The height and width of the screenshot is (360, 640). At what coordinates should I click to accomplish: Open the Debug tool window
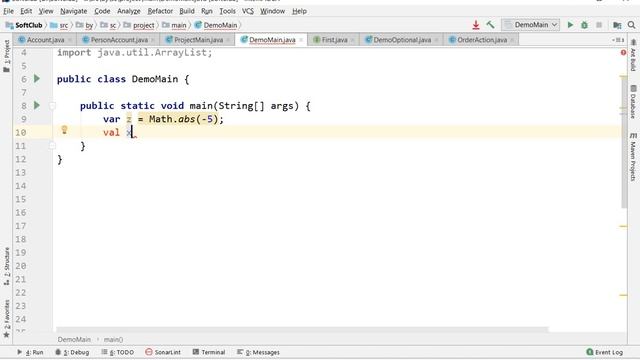pos(72,352)
